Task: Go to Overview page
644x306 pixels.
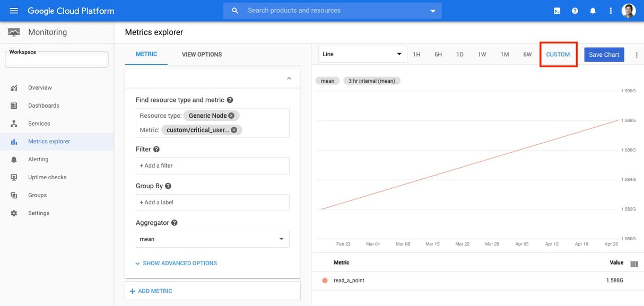Action: tap(40, 88)
